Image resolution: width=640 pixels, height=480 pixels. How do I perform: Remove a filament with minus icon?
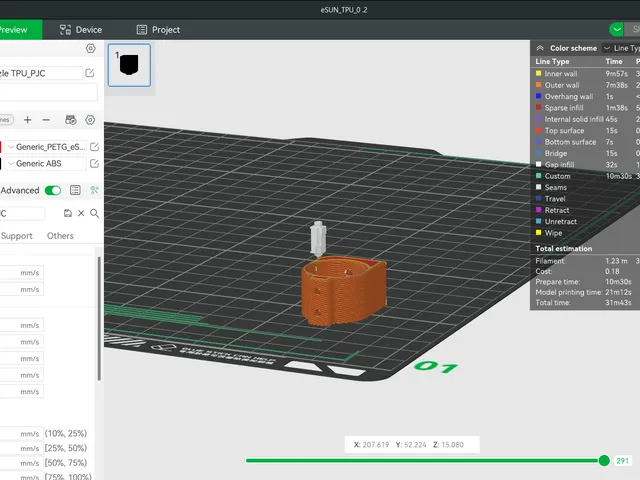coord(46,120)
